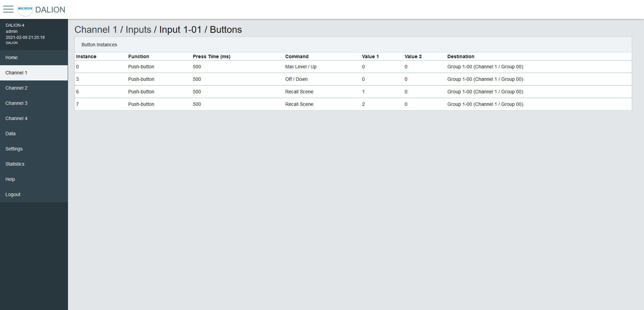Go to Channel 3 page

16,103
